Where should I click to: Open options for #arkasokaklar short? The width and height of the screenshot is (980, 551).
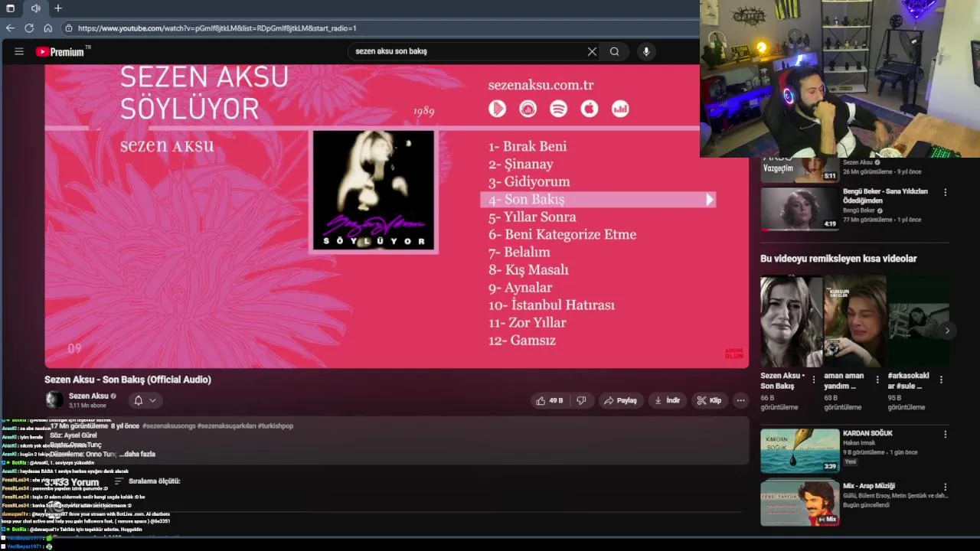[941, 380]
